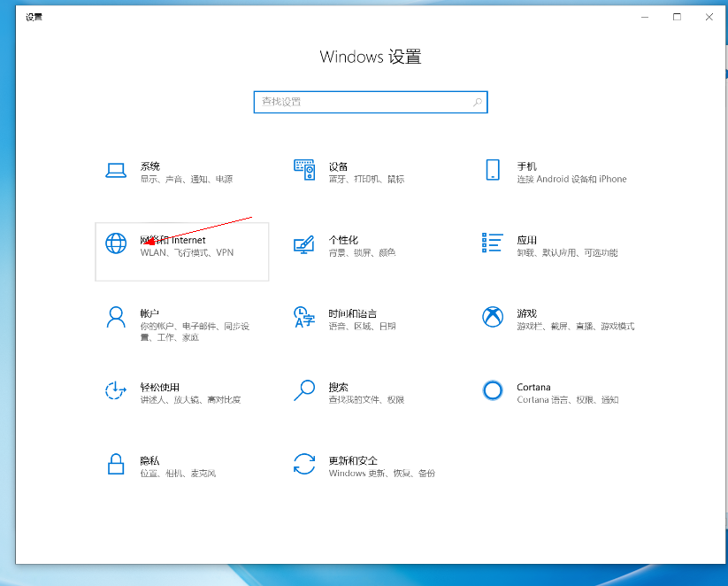This screenshot has width=728, height=586.
Task: Click the 时间和语言 icon
Action: (304, 317)
